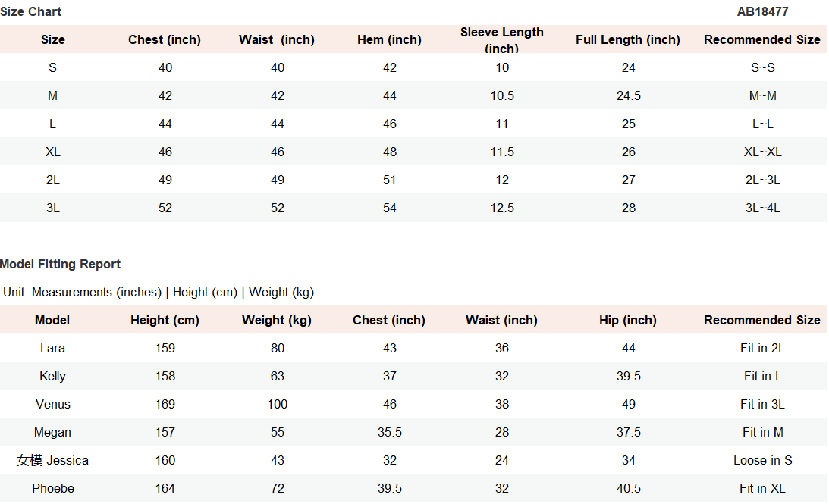829x504 pixels.
Task: Select model name Lara
Action: tap(52, 348)
